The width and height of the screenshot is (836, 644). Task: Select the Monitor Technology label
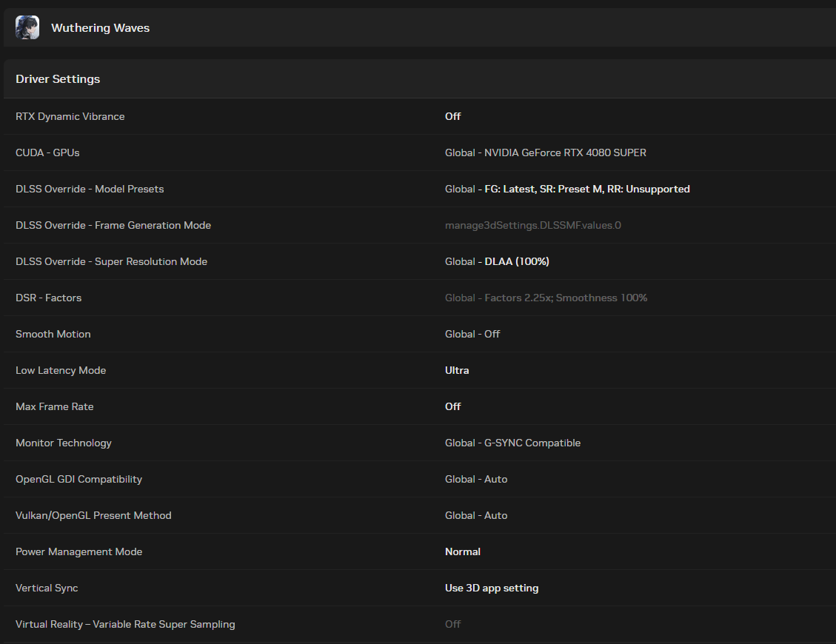point(64,443)
